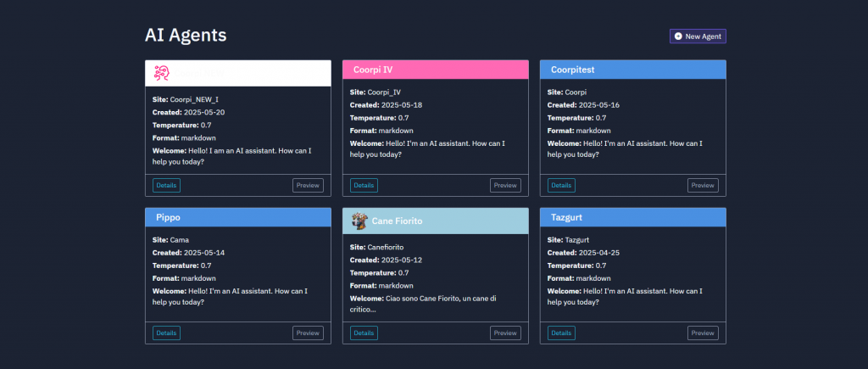Preview the Coorpi_NEW_I site agent

pos(308,185)
